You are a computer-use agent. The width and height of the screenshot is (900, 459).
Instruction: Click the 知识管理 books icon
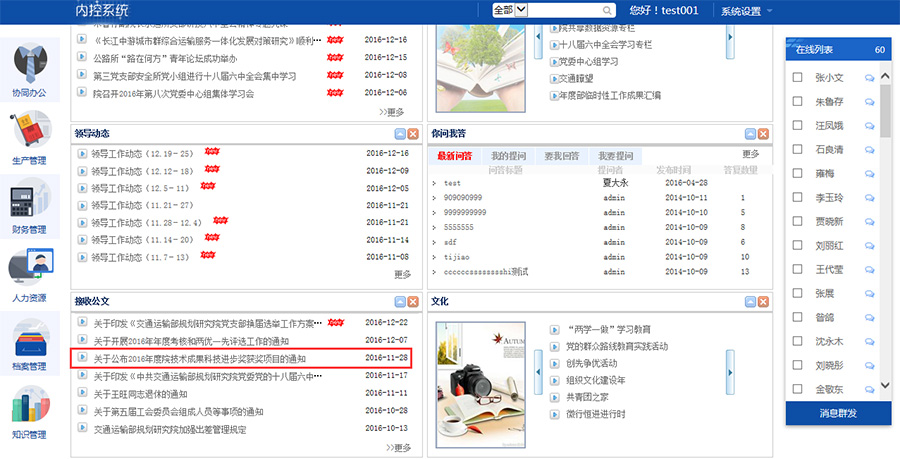(30, 409)
